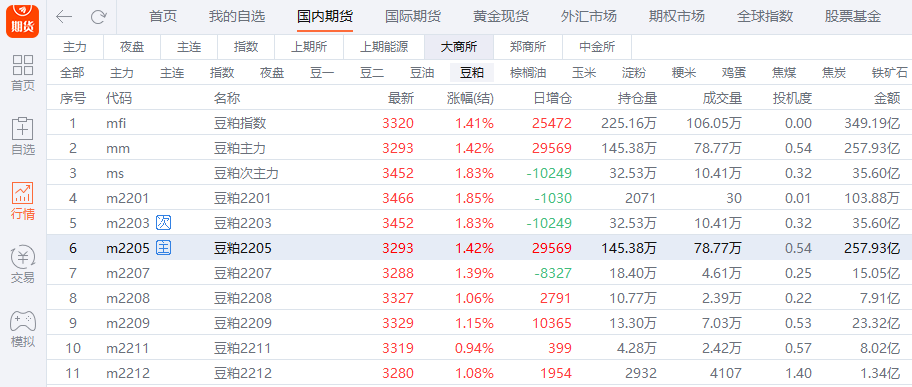
Task: Open the 期权市场 tab
Action: tap(676, 16)
